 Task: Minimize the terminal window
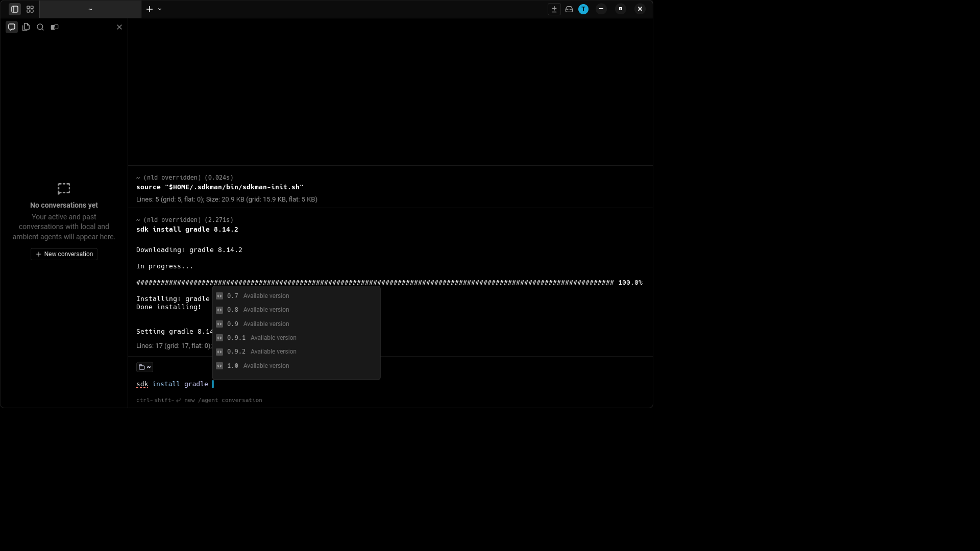(601, 9)
